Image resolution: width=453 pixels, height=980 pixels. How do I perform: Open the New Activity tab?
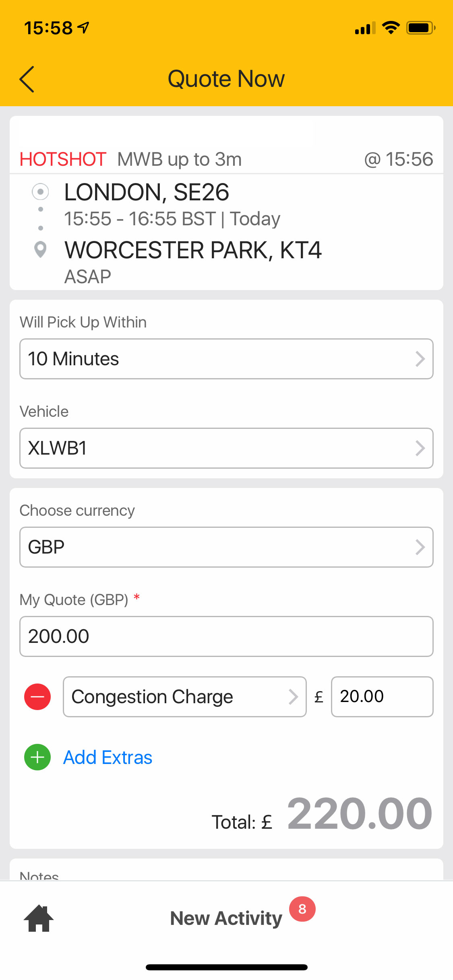click(226, 918)
